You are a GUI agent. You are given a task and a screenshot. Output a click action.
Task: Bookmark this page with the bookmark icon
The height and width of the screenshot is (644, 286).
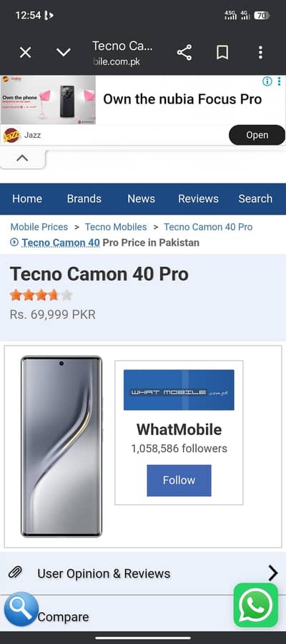point(222,53)
